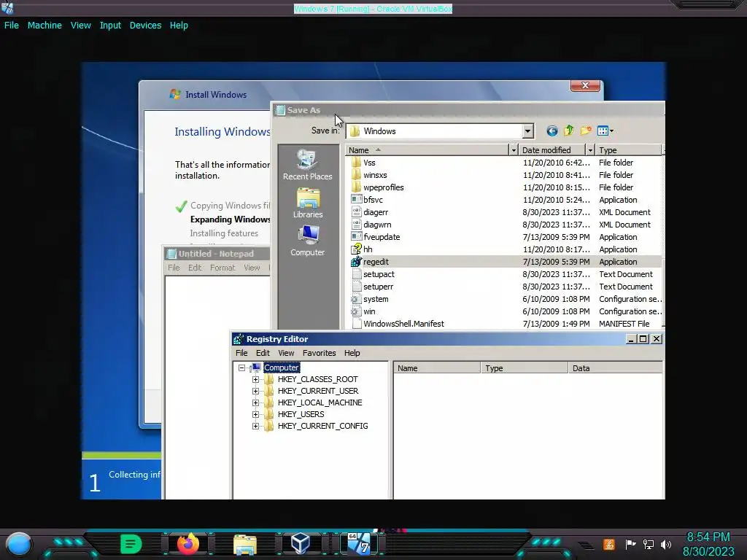Open the Save in folder dropdown
The height and width of the screenshot is (560, 747).
(x=527, y=131)
